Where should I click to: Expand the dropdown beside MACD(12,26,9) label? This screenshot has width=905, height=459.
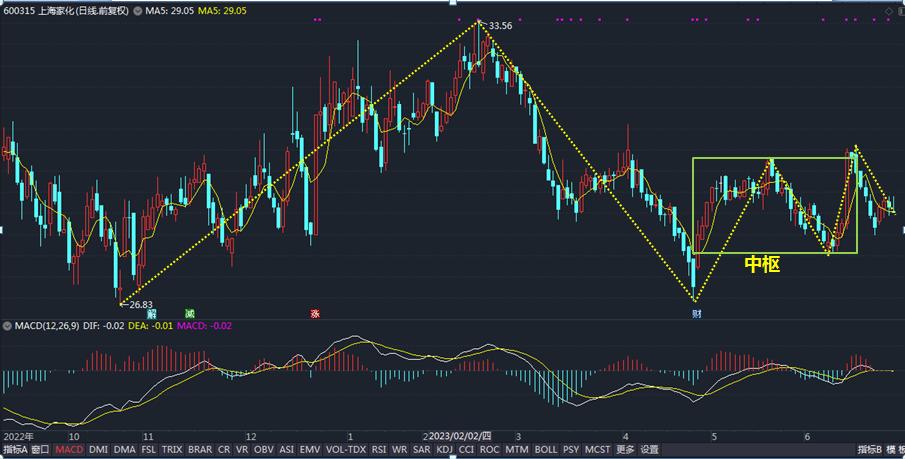click(8, 326)
